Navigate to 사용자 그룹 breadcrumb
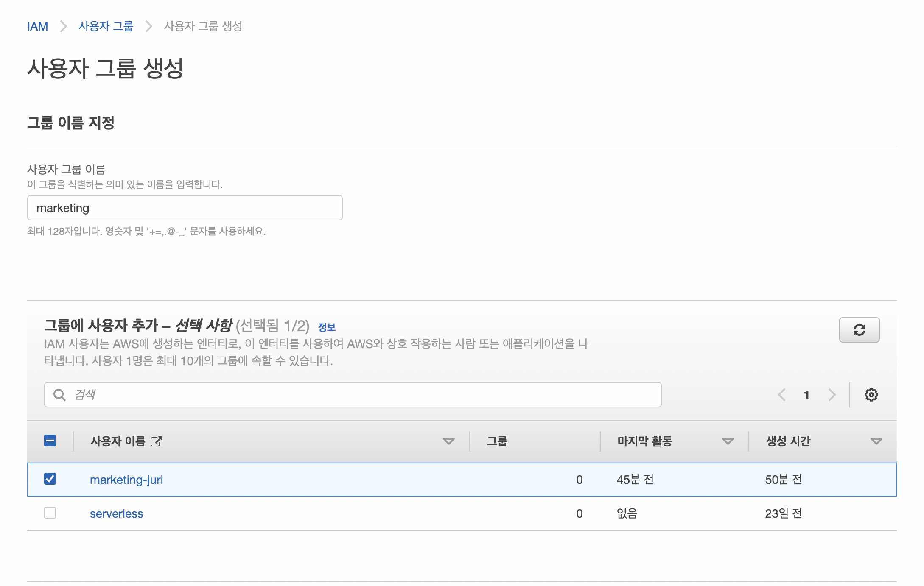924x586 pixels. (x=106, y=26)
